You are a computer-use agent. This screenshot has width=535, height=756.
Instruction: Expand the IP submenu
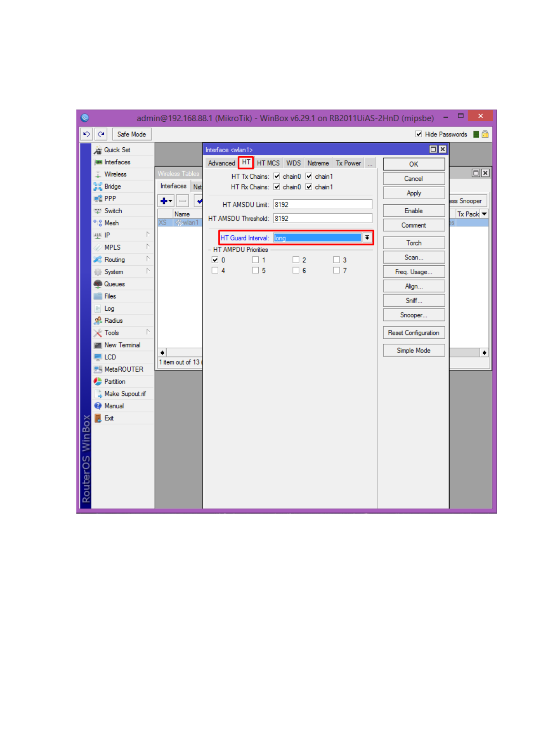pos(147,234)
